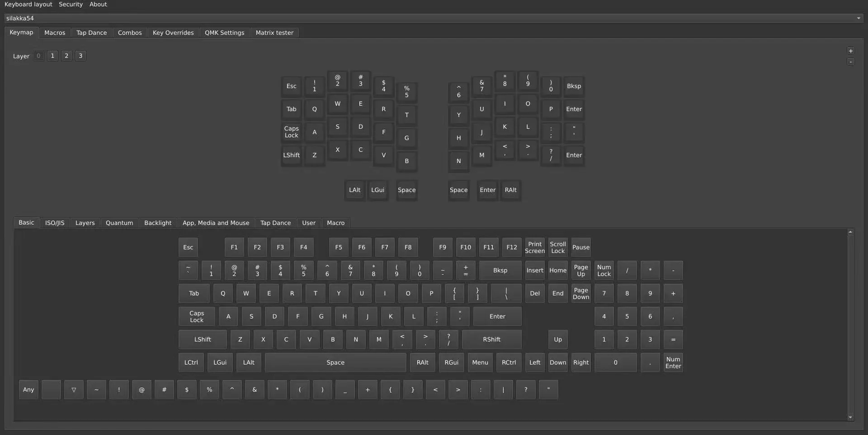The width and height of the screenshot is (868, 435).
Task: Choose the Menu keycode
Action: (x=480, y=362)
